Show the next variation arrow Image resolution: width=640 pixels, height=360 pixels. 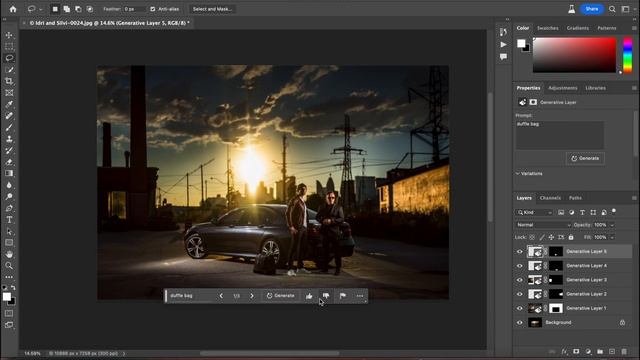[252, 296]
